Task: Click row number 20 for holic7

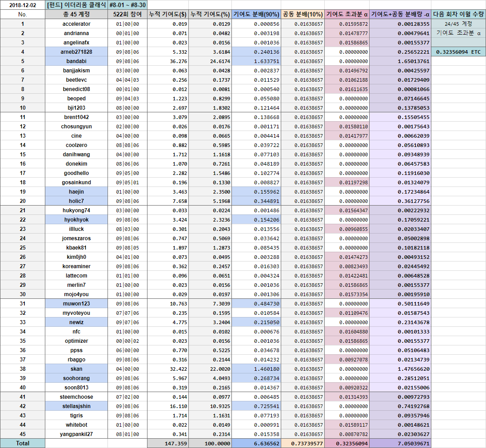Action: [x=23, y=201]
